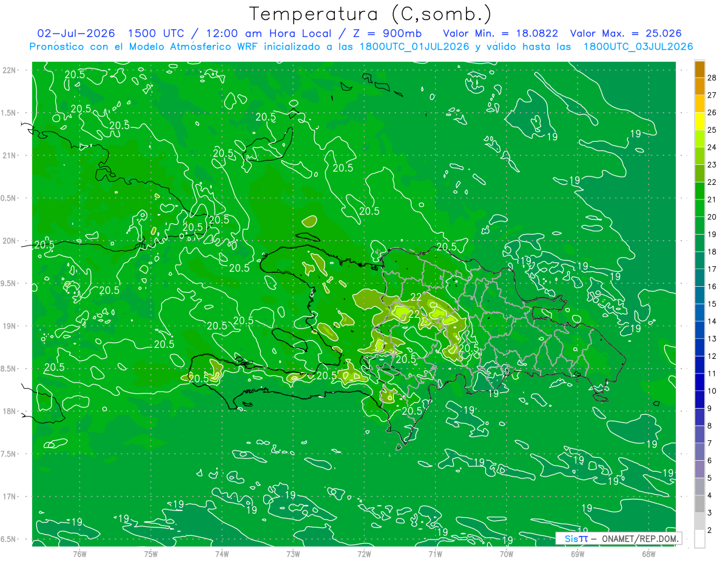Click the color scale label 15
Image resolution: width=728 pixels, height=562 pixels.
click(x=712, y=304)
